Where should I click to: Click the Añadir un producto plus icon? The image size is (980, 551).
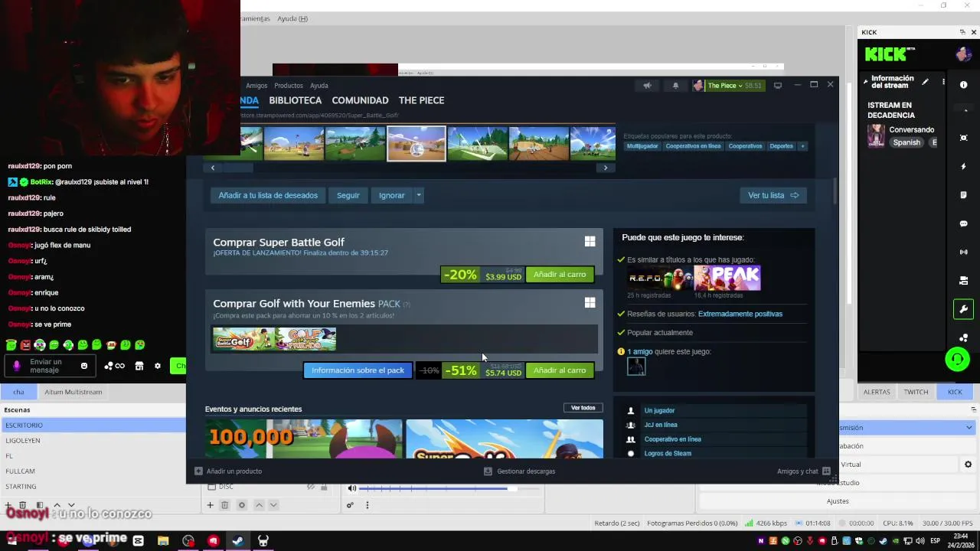click(x=198, y=471)
